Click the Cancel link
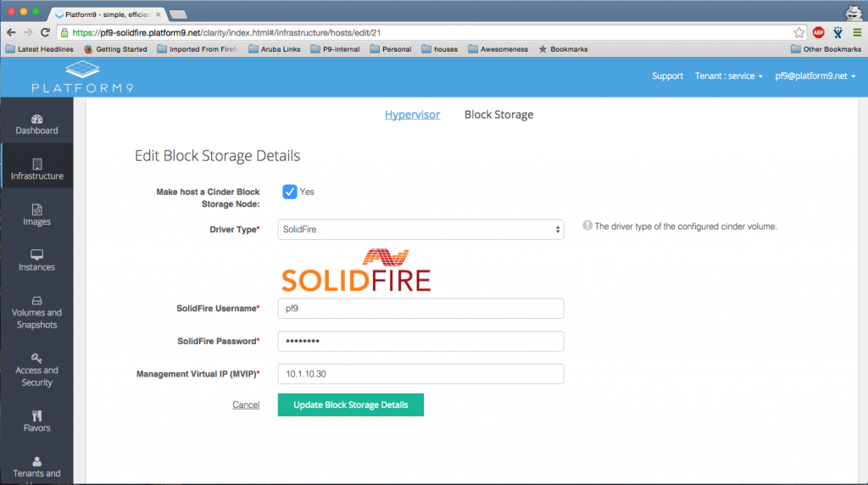This screenshot has width=868, height=485. (x=246, y=405)
